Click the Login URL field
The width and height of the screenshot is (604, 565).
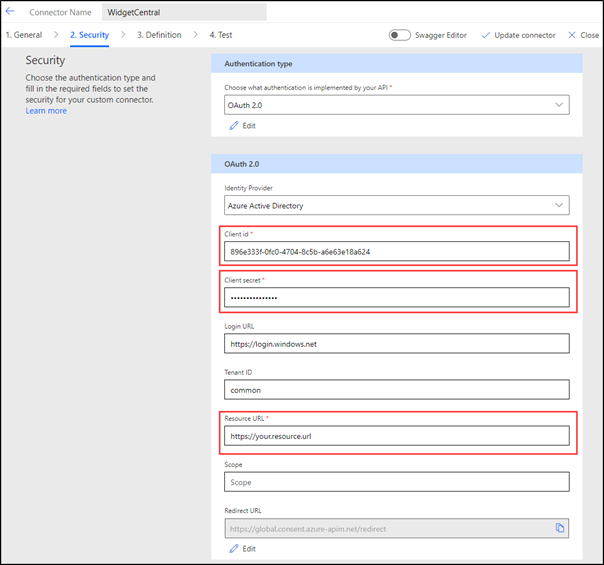(397, 344)
